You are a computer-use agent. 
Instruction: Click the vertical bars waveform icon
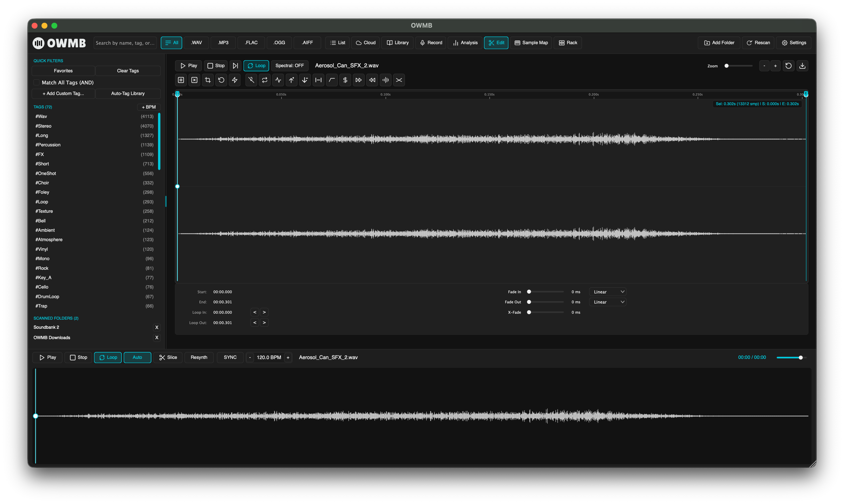click(385, 80)
